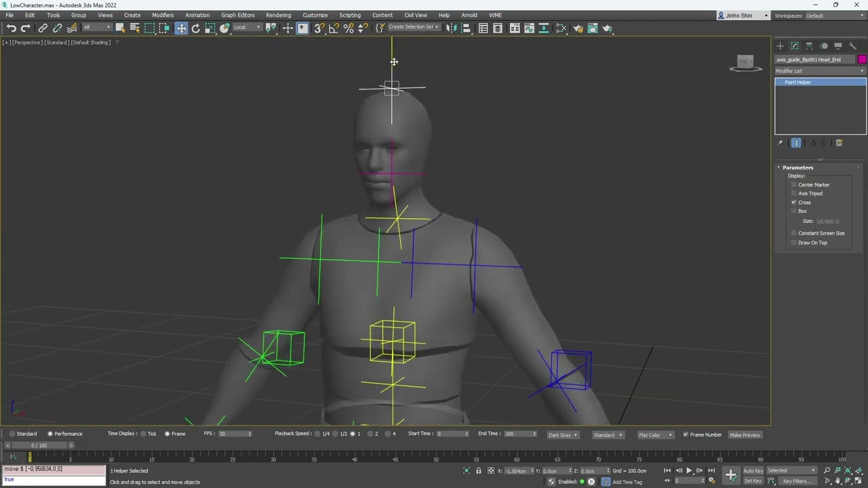868x488 pixels.
Task: Activate the Select and Rotate tool
Action: (x=195, y=28)
